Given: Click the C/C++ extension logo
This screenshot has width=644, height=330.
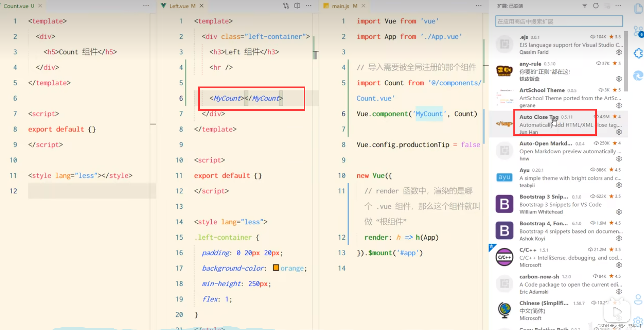Looking at the screenshot, I should [x=504, y=257].
